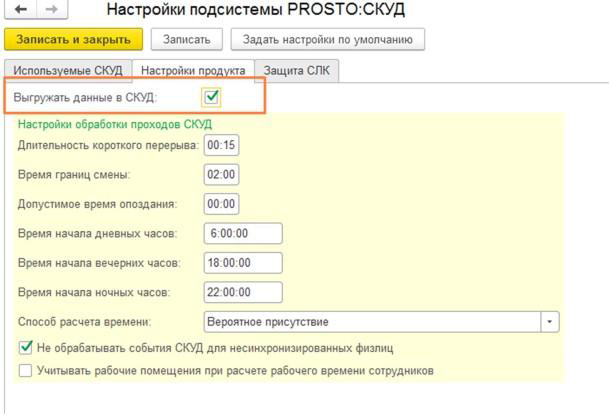Screen dimensions: 609x414
Task: Click the Время границ смены label
Action: coord(74,175)
